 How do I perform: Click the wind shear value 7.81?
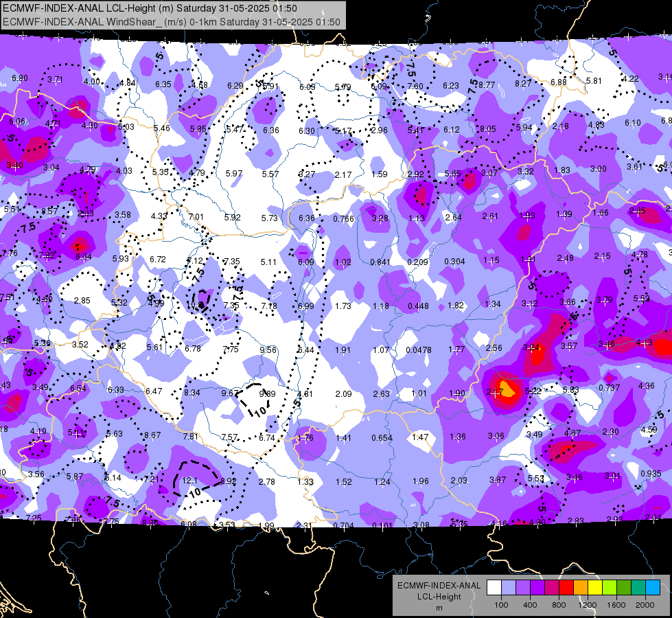pyautogui.click(x=191, y=436)
